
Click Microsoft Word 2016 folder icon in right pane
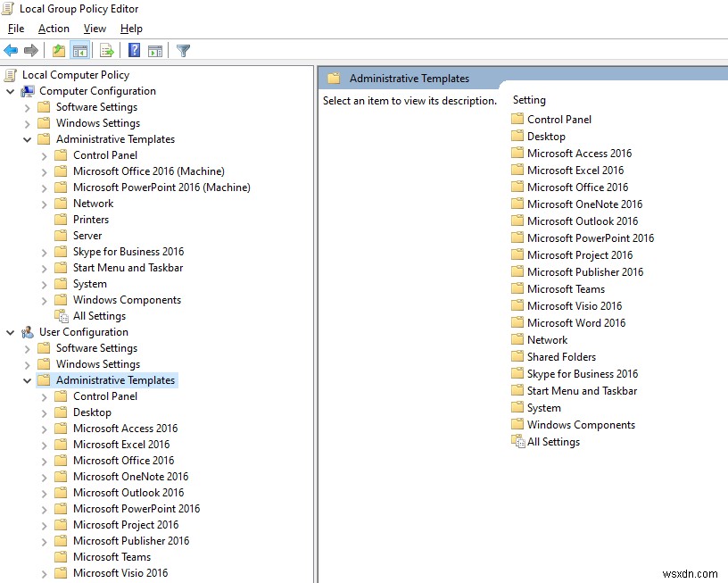point(517,322)
